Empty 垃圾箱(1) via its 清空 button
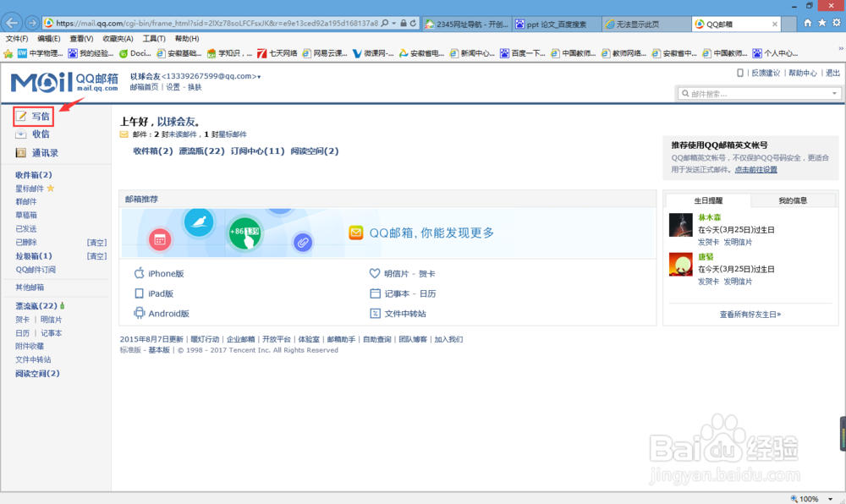The image size is (846, 504). tap(97, 256)
